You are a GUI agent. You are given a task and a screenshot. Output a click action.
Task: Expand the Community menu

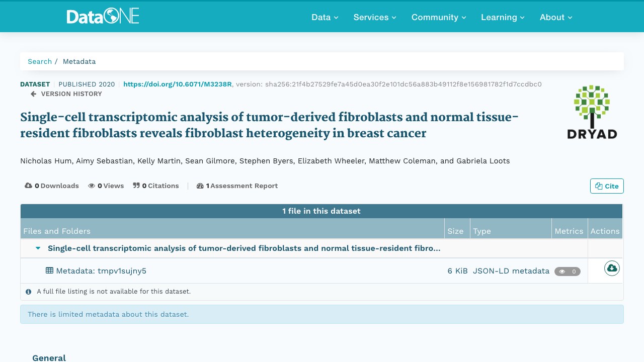(439, 17)
